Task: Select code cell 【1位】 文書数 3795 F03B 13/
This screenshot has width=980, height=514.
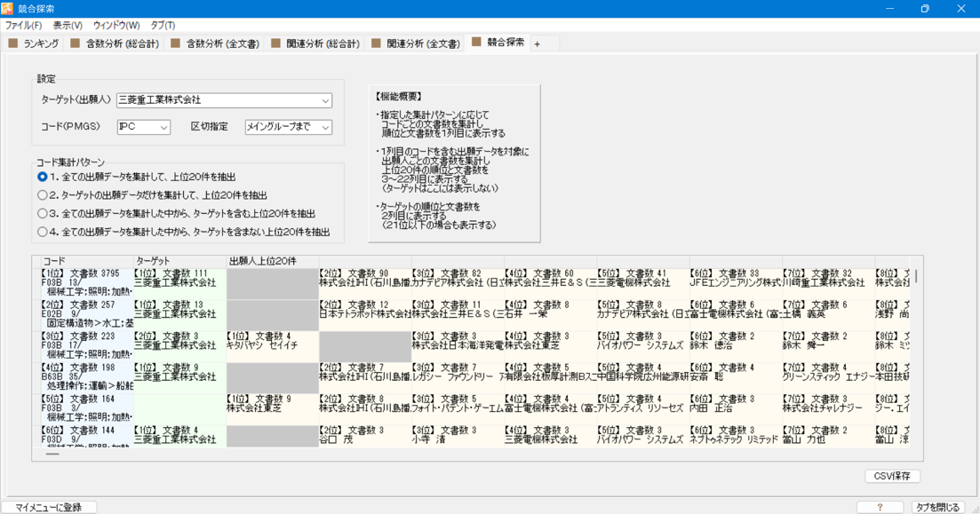Action: 87,283
